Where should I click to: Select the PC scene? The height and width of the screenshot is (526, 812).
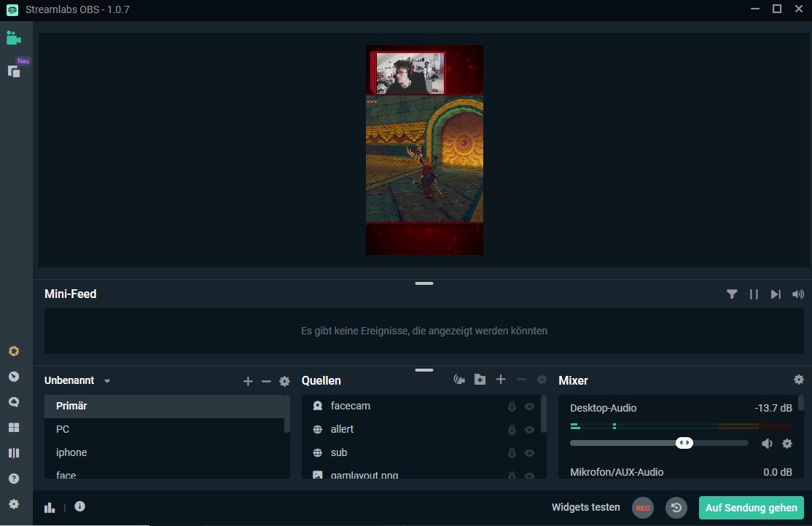pyautogui.click(x=164, y=429)
